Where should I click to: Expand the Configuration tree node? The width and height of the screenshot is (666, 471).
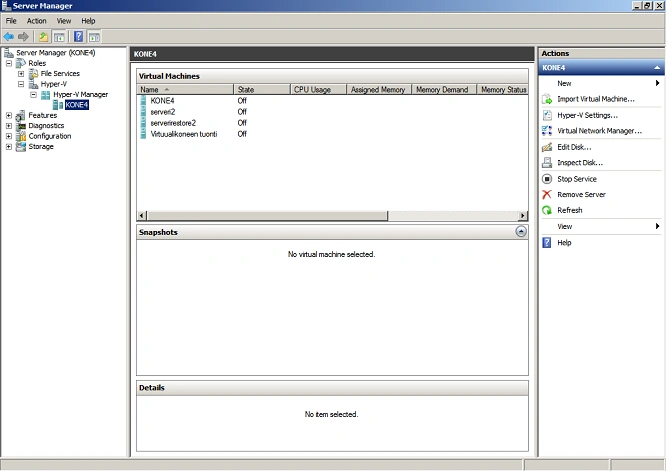[9, 136]
